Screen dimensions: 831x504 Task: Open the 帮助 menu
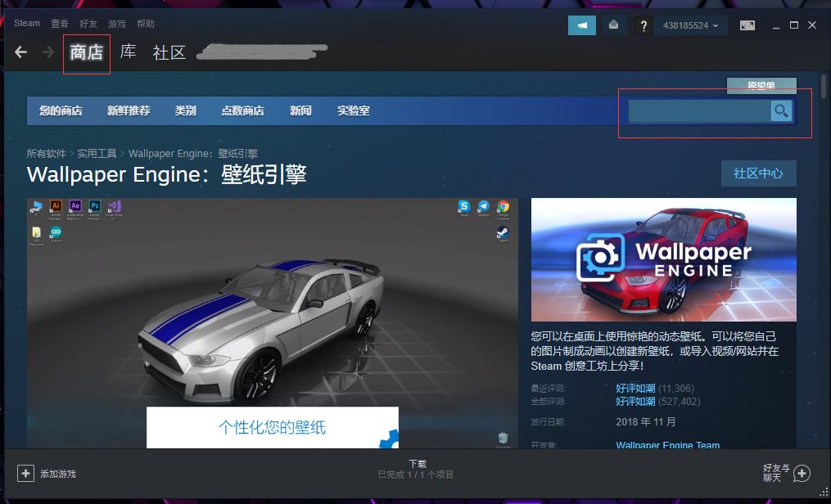coord(146,23)
